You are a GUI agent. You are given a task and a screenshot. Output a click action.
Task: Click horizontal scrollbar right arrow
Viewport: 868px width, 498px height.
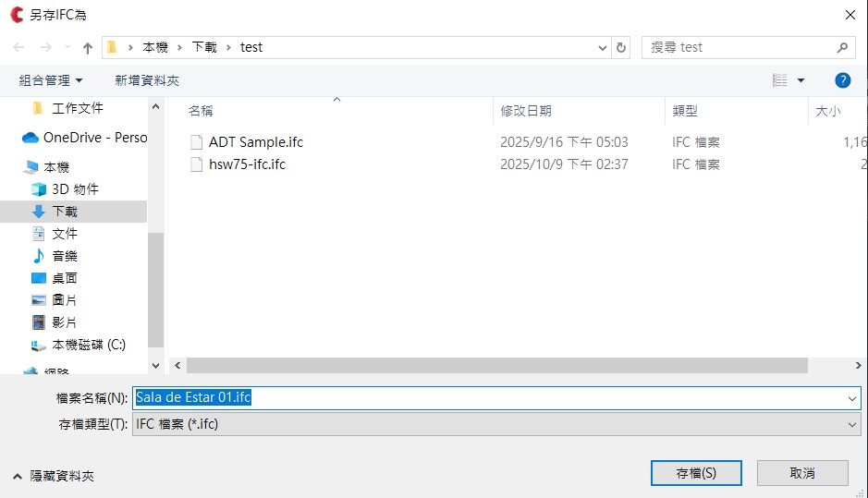(x=858, y=366)
